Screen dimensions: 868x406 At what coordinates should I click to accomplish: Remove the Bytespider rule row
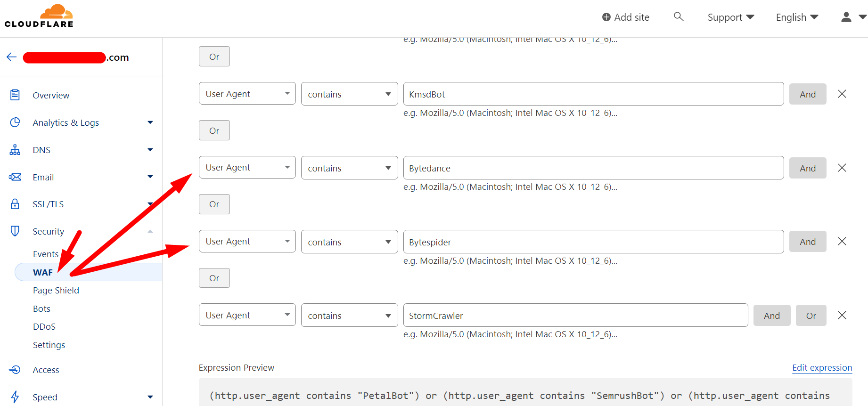coord(842,241)
